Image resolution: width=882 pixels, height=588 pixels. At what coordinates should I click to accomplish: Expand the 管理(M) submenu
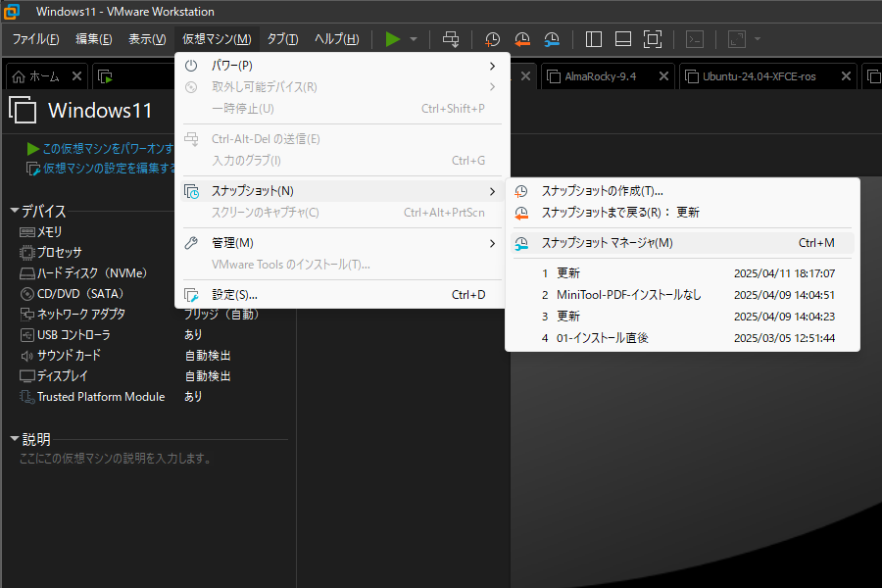(x=342, y=243)
